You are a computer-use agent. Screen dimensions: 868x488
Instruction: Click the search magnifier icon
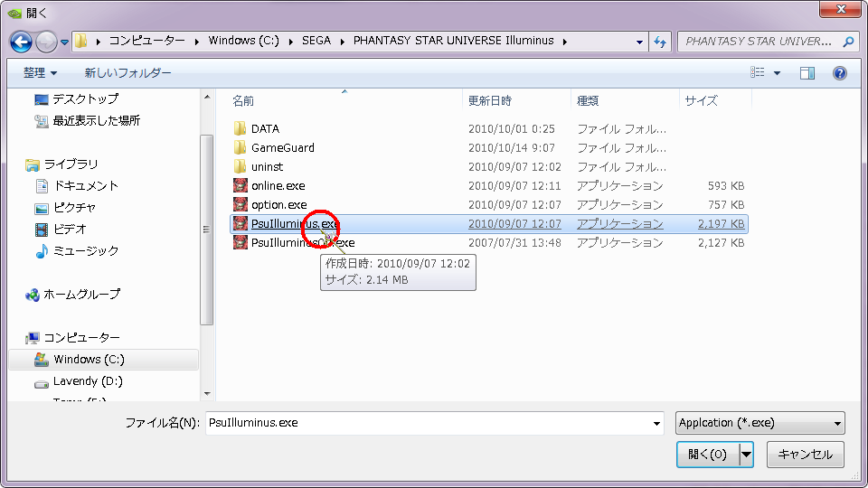point(848,41)
